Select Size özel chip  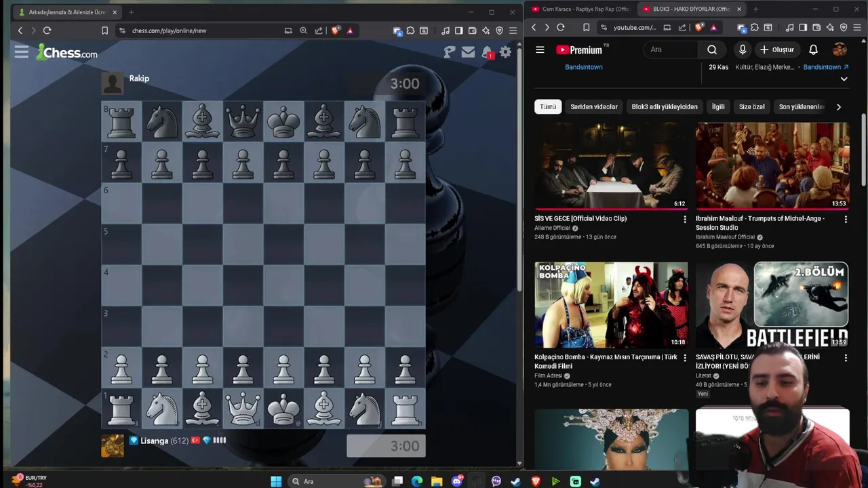tap(751, 106)
